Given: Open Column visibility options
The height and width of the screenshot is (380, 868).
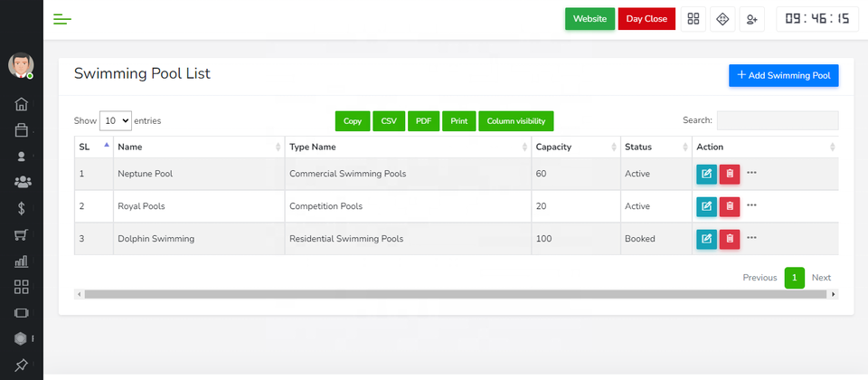Looking at the screenshot, I should tap(515, 120).
